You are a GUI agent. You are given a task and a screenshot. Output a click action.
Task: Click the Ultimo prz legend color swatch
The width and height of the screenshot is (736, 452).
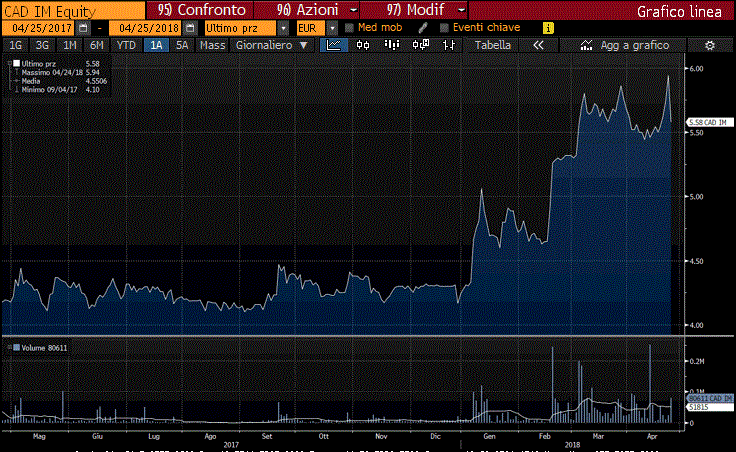pos(14,64)
